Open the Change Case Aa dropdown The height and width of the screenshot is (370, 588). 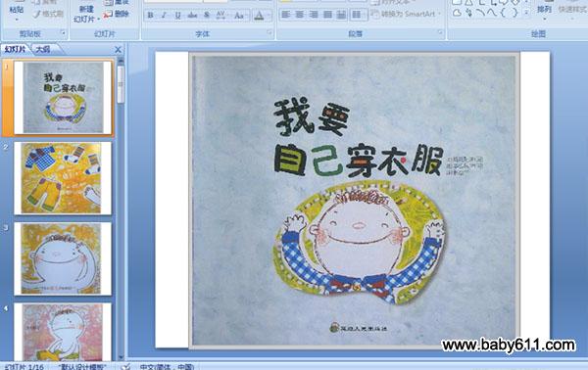[x=239, y=16]
